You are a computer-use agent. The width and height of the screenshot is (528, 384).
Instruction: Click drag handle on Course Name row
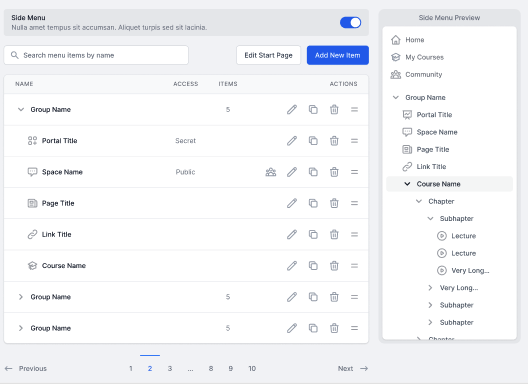pos(354,266)
